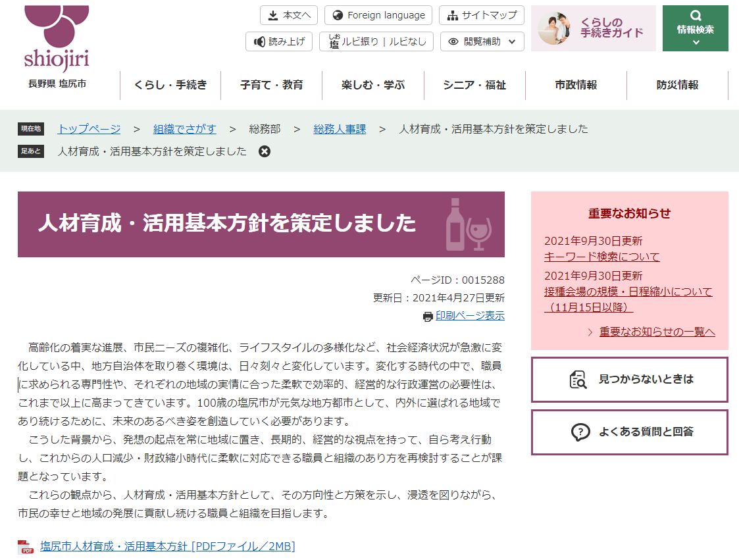Open サイトマップ via the sitemap icon
This screenshot has height=560, width=739.
tap(451, 15)
